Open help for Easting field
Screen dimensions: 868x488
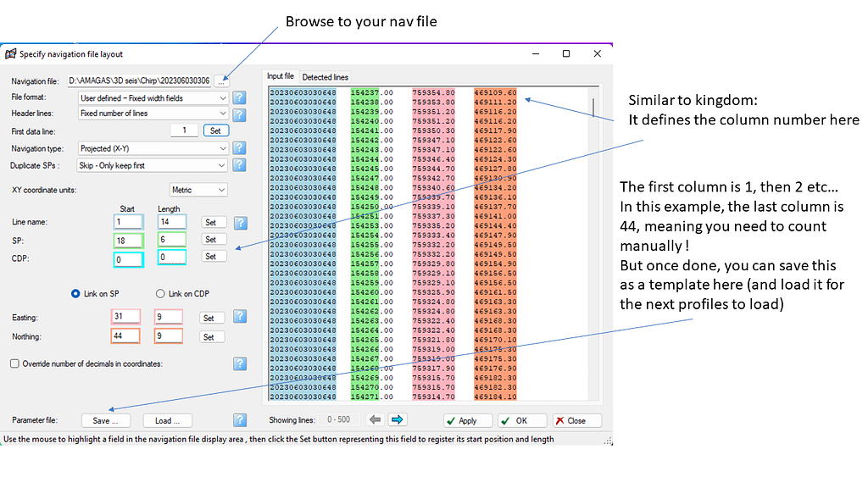click(240, 317)
